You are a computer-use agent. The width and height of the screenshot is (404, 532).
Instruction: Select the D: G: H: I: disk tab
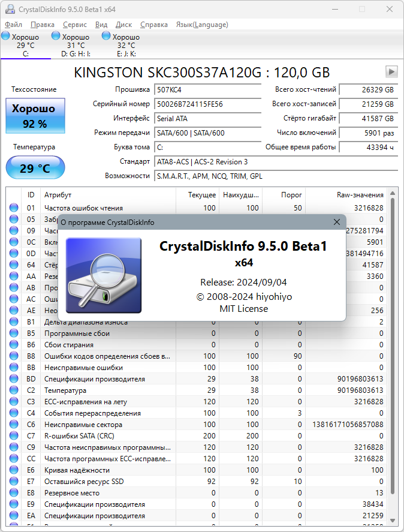click(x=76, y=45)
